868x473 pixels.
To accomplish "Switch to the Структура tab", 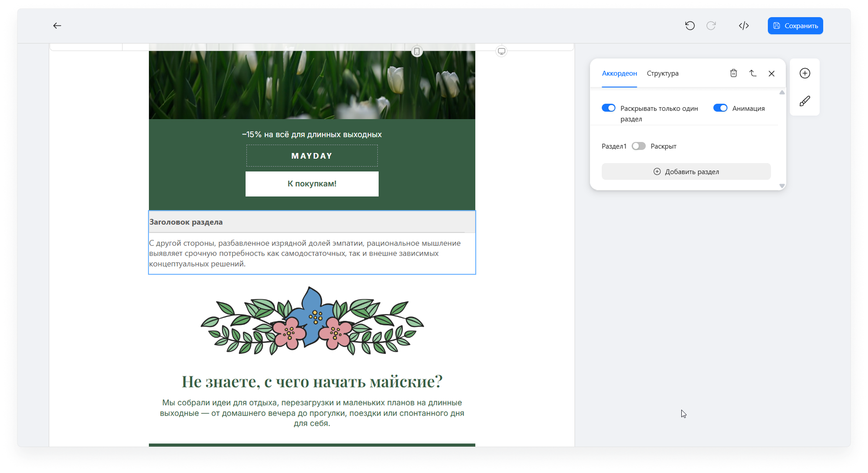I will click(662, 73).
